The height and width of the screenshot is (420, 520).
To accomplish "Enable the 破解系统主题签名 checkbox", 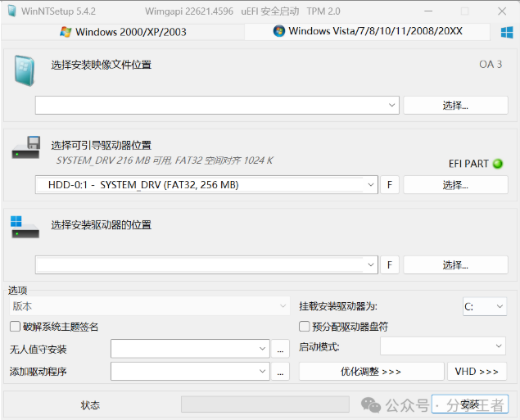I will [x=16, y=327].
